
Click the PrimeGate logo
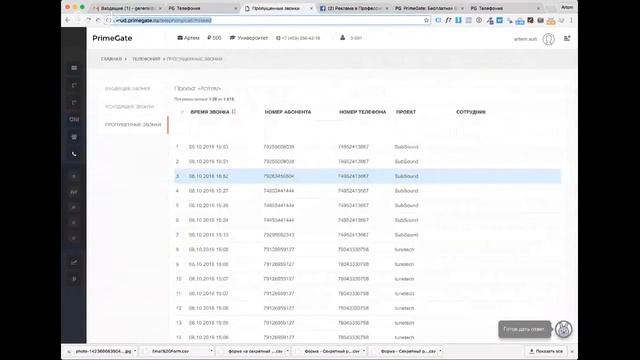tap(112, 38)
